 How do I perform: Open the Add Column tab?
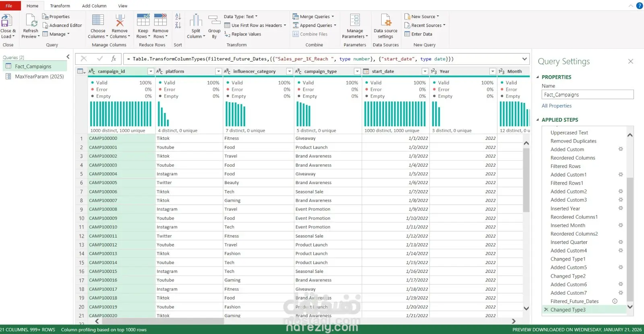pyautogui.click(x=94, y=6)
